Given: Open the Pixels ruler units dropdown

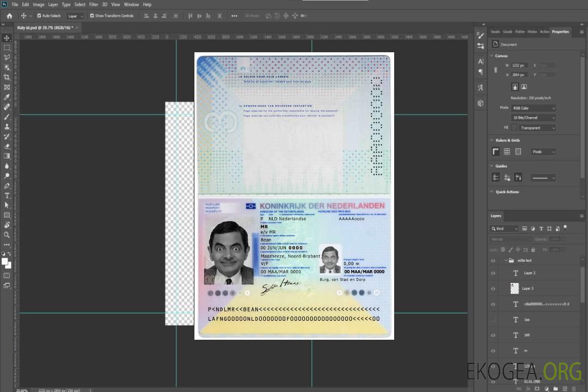Looking at the screenshot, I should (x=543, y=151).
